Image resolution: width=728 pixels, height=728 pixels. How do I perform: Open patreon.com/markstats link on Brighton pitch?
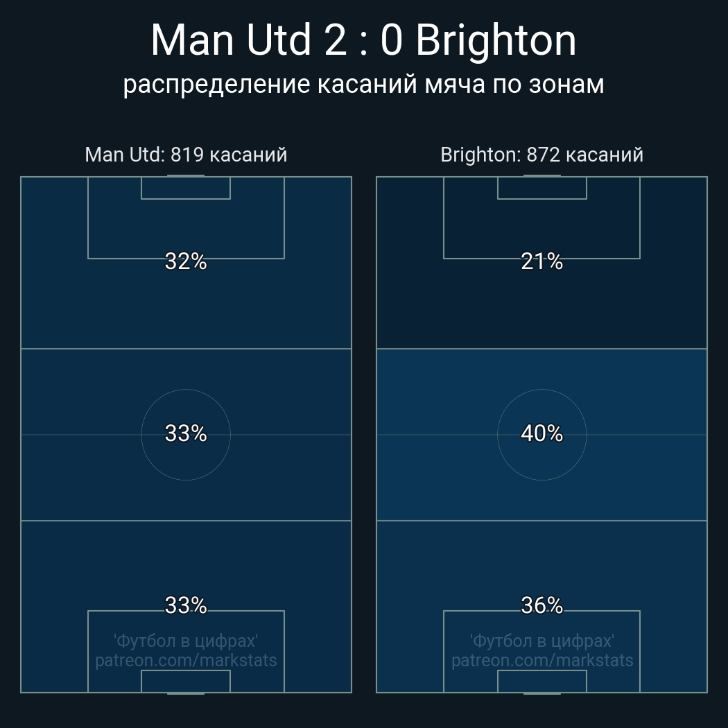click(541, 660)
